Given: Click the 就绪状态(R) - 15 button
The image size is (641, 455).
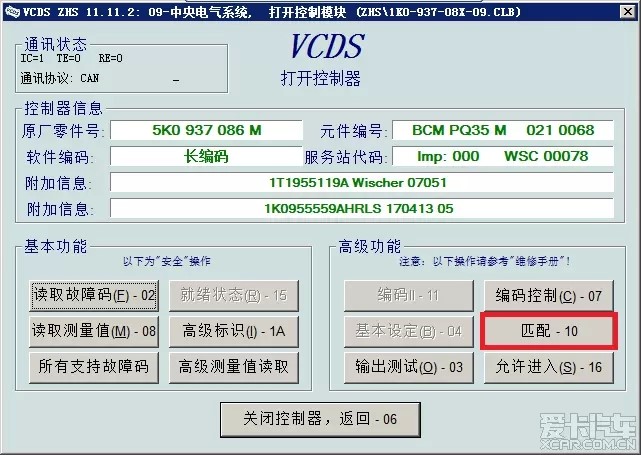Looking at the screenshot, I should click(234, 295).
